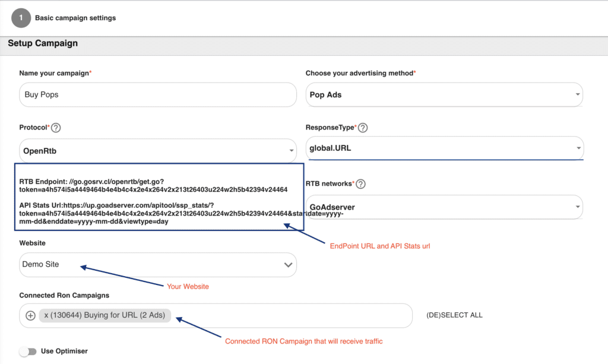Expand the RTB networks GoAdserver dropdown
Screen dimensions: 608x364
coord(444,207)
